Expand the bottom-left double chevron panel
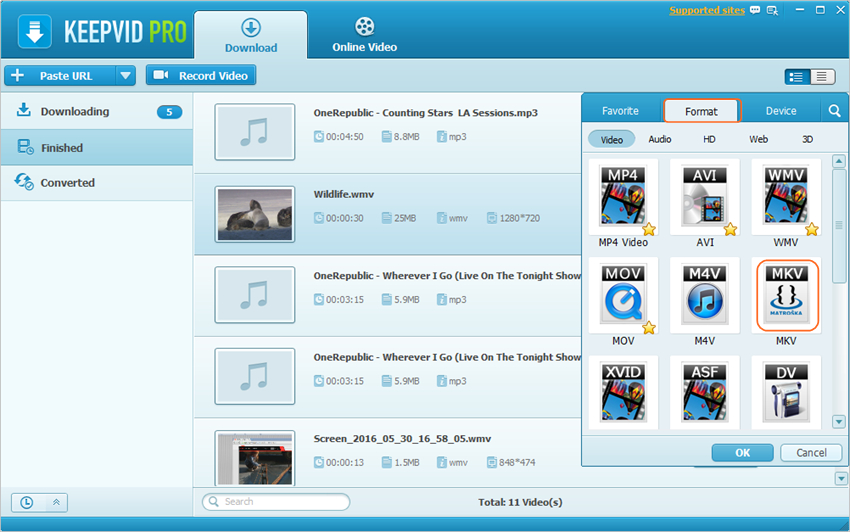850x532 pixels. pyautogui.click(x=56, y=502)
